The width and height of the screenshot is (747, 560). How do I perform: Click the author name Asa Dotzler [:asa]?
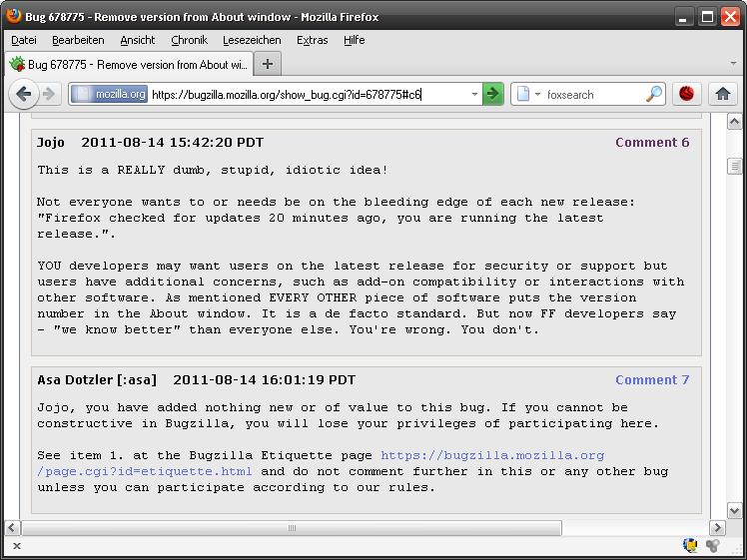click(97, 380)
